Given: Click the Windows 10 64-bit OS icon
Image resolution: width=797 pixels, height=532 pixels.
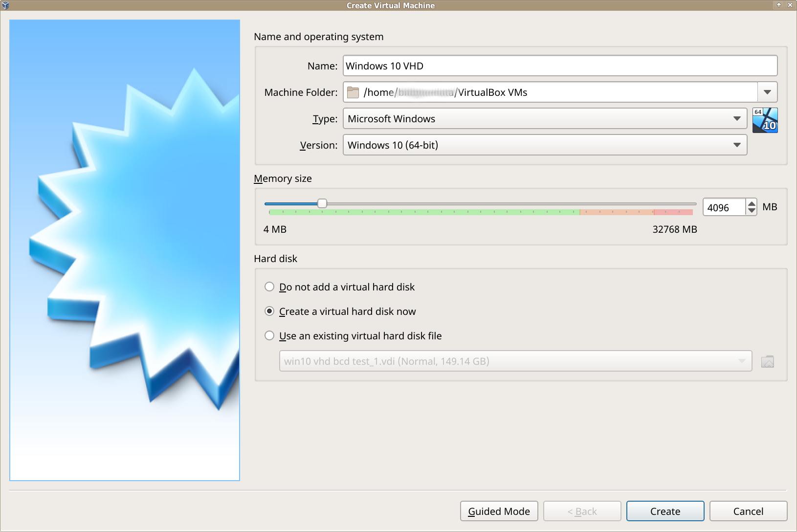Looking at the screenshot, I should pyautogui.click(x=765, y=120).
